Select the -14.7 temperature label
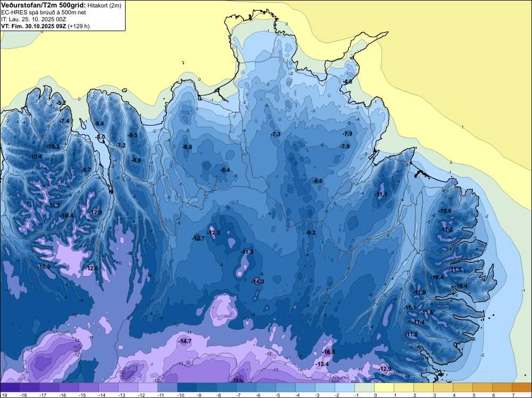Screen dimensions: 532x398 tap(185, 342)
